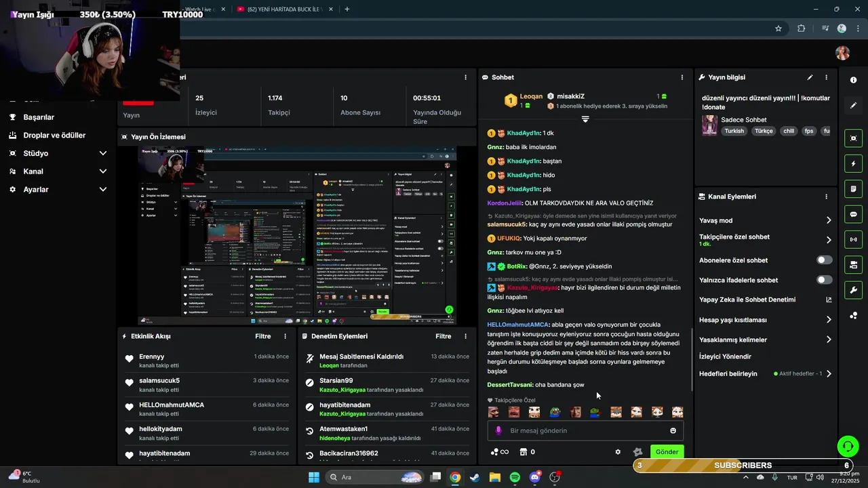Open external link for Yapay Zeka ile Sohbet Denetimi

coord(829,300)
